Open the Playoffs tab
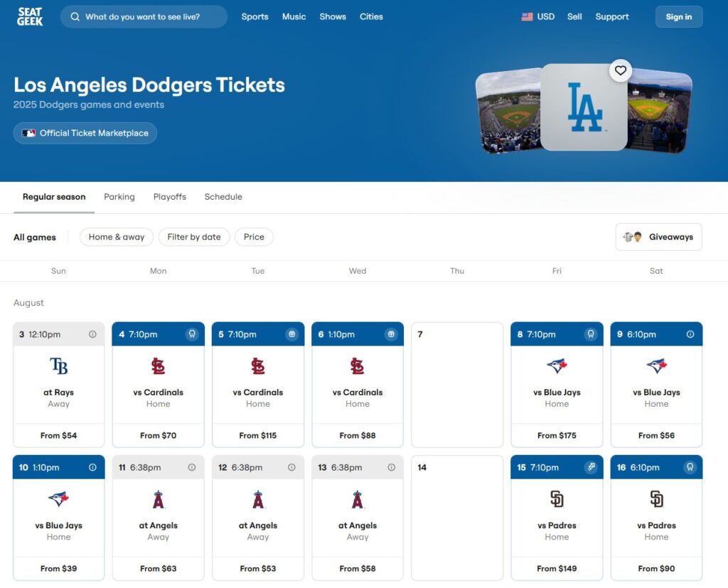Viewport: 728px width, 588px height. [170, 197]
